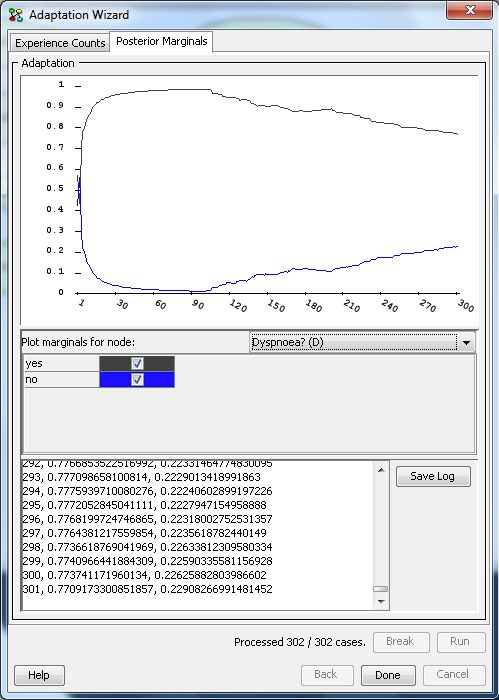Click the Break button
The width and height of the screenshot is (499, 700).
coord(401,642)
